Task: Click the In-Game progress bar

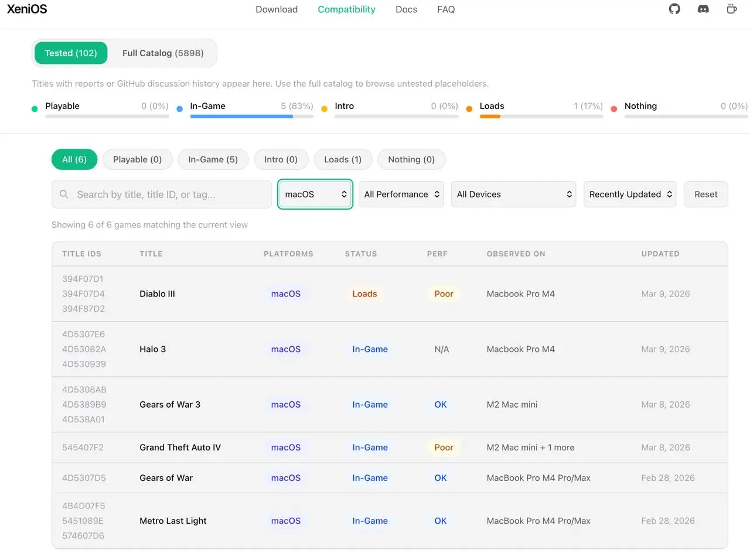Action: pyautogui.click(x=252, y=117)
